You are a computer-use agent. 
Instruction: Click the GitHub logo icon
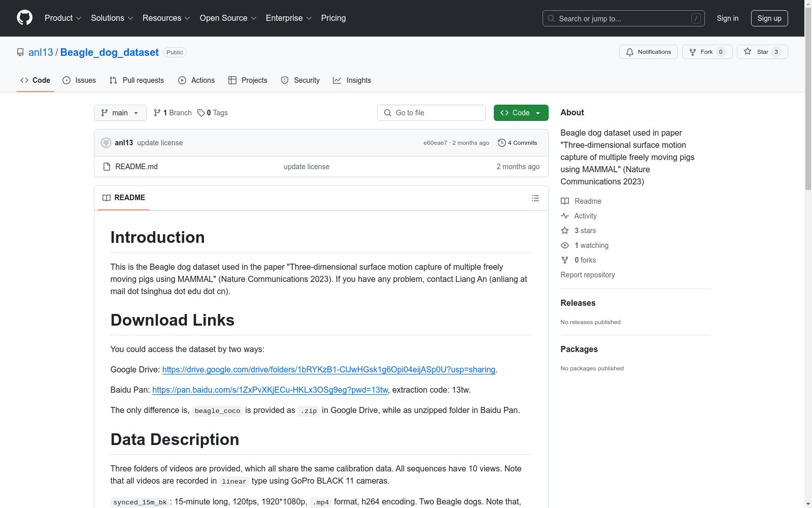[x=24, y=18]
